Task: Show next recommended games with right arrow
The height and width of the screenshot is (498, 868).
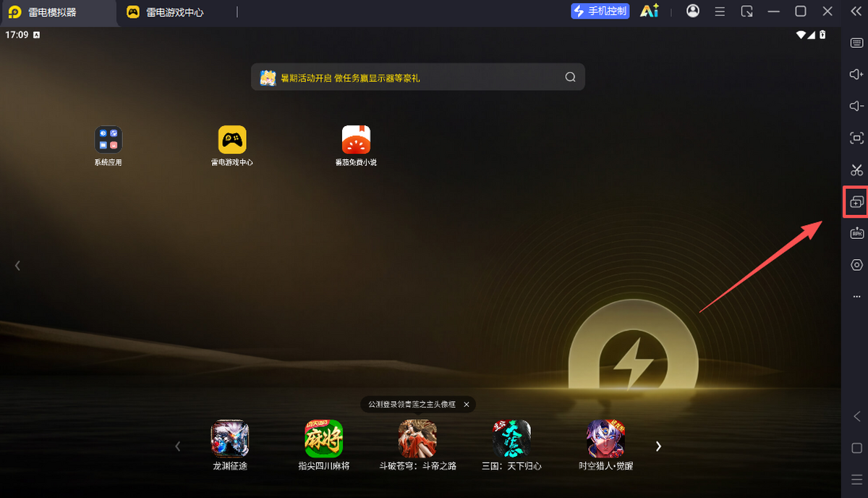Action: (x=658, y=447)
